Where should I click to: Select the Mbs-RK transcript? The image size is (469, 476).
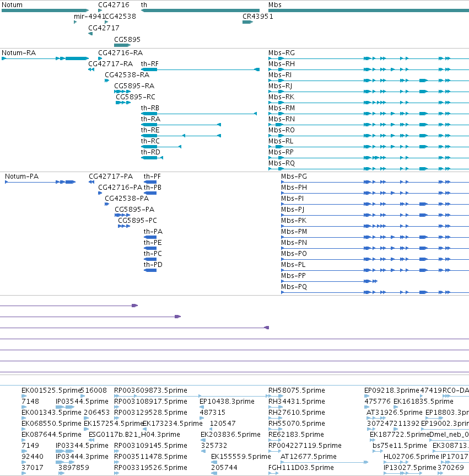[369, 103]
